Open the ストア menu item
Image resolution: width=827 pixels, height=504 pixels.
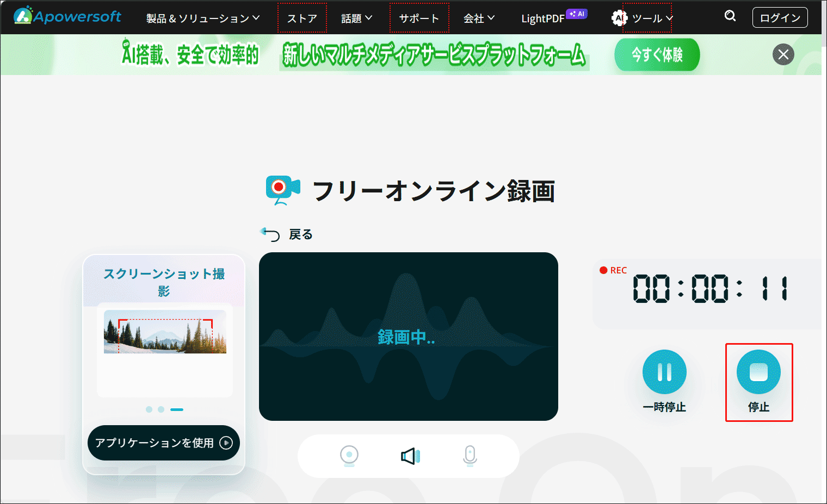coord(302,17)
